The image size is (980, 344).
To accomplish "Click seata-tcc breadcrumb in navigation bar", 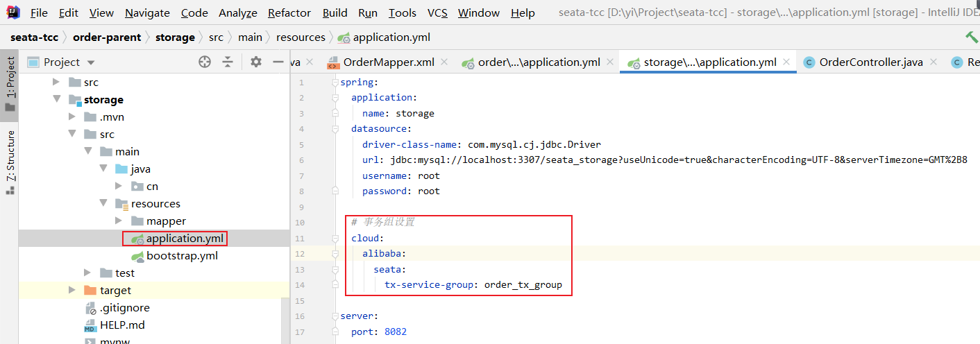I will tap(34, 37).
